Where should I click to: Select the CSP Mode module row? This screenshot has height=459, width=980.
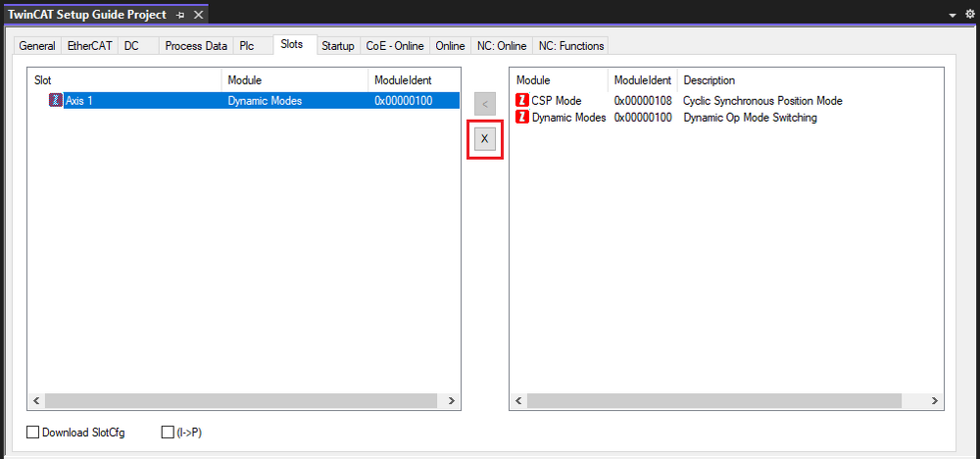(679, 101)
